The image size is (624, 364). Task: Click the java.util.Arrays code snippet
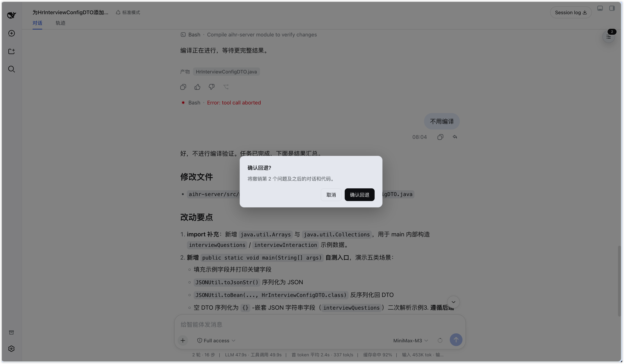click(x=265, y=234)
